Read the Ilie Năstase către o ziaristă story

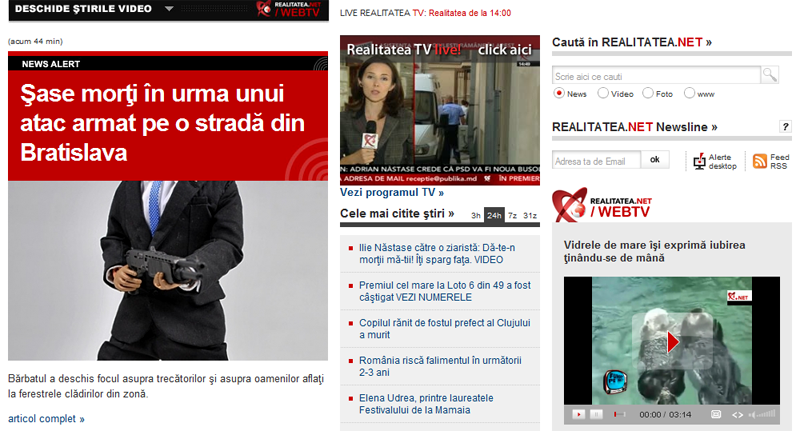coord(437,253)
